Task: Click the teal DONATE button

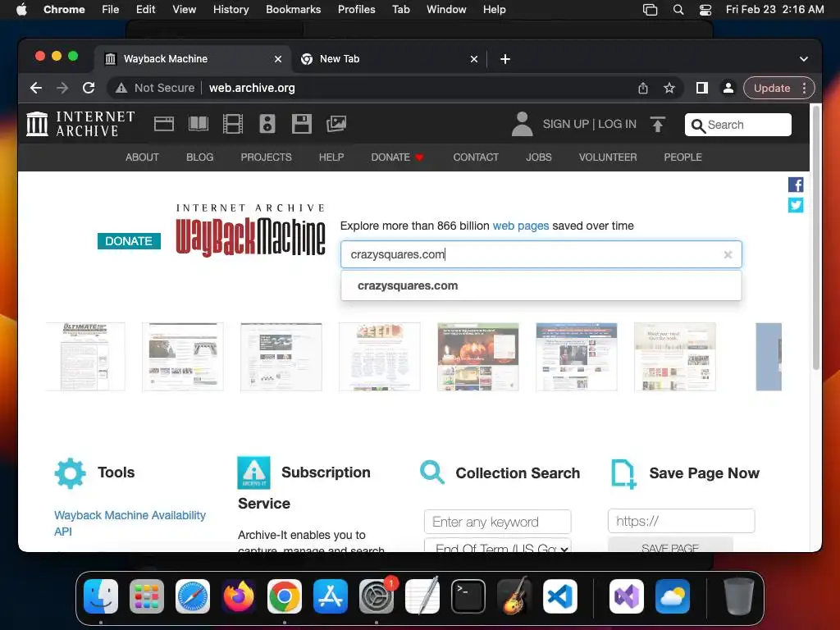Action: coord(129,241)
